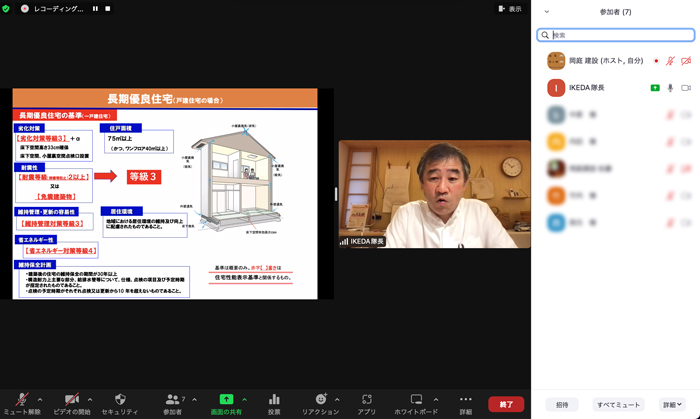Open the 詳細 more menu in toolbar
This screenshot has width=700, height=419.
click(x=466, y=404)
